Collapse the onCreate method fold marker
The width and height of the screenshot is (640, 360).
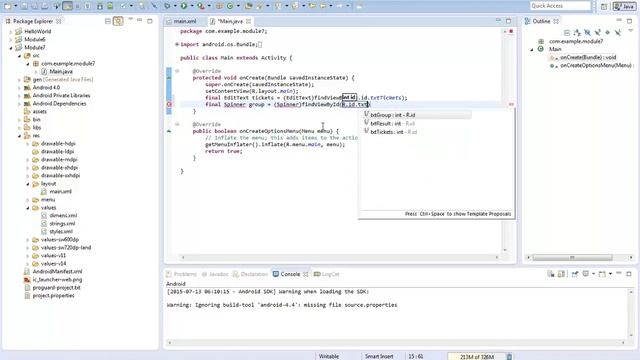pos(177,71)
